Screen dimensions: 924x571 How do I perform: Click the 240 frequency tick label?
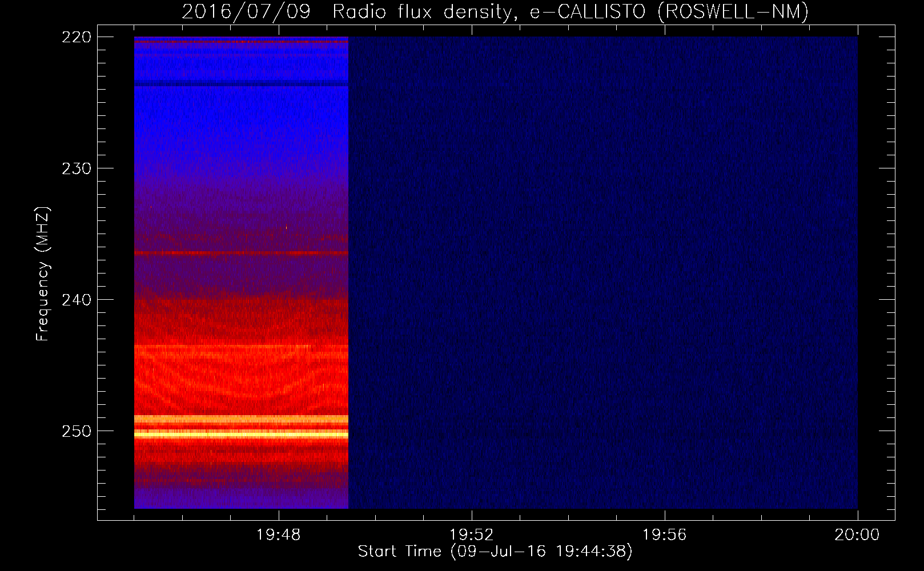click(x=77, y=300)
